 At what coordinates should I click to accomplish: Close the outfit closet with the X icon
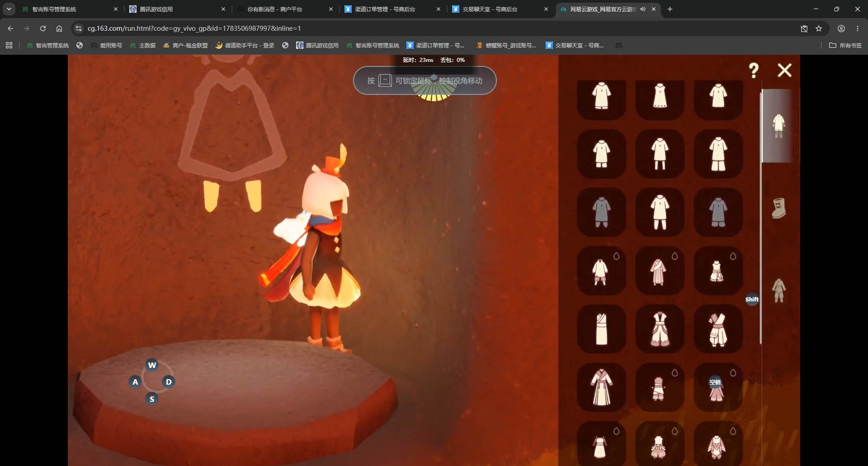(784, 70)
